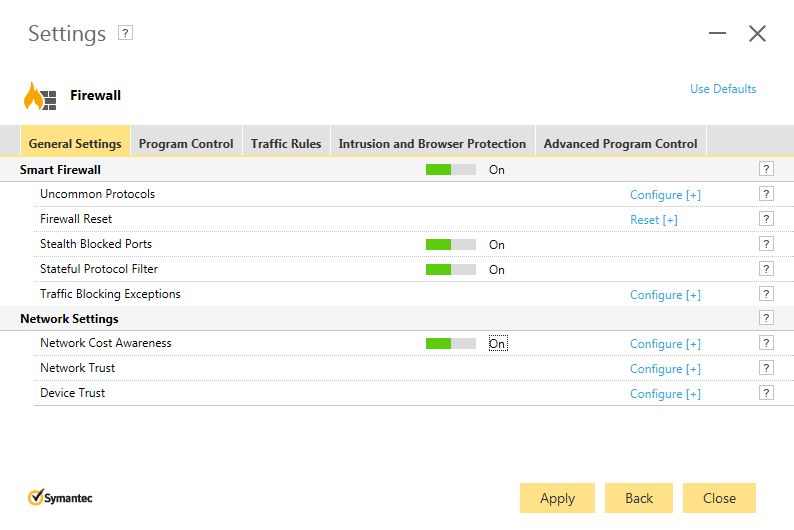
Task: Expand Configure for Network Cost Awareness
Action: (665, 344)
